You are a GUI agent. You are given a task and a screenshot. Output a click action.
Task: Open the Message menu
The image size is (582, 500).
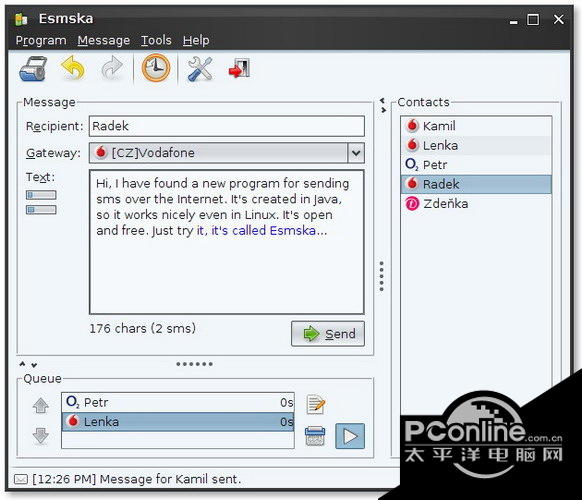(104, 40)
